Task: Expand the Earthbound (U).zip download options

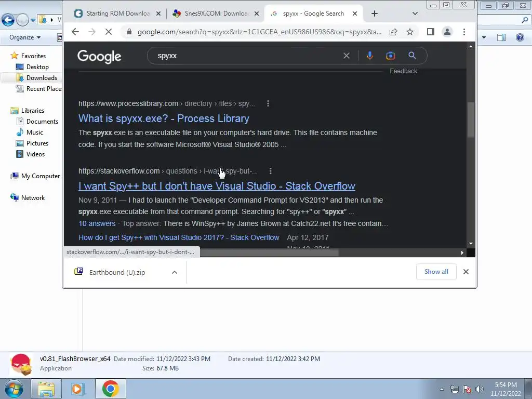Action: pyautogui.click(x=175, y=272)
